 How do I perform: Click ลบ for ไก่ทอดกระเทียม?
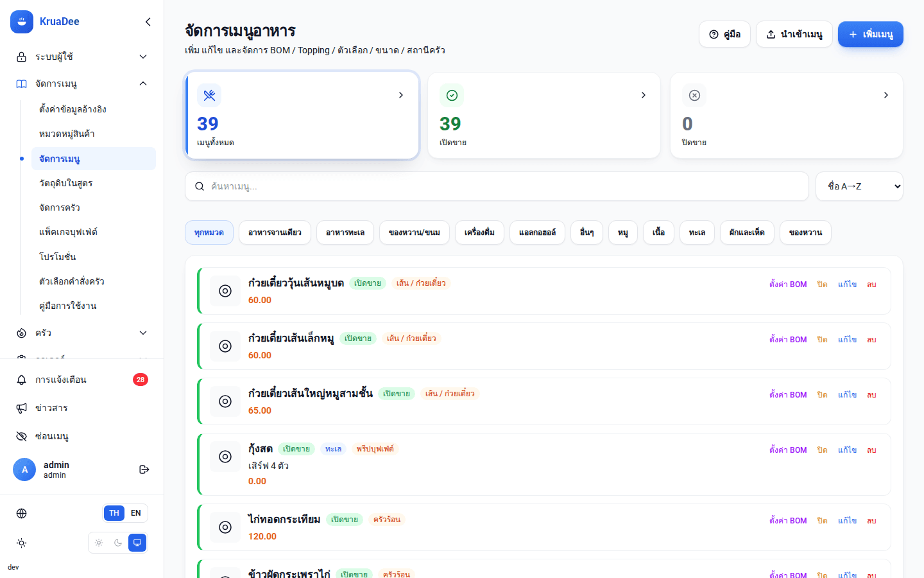pyautogui.click(x=871, y=521)
